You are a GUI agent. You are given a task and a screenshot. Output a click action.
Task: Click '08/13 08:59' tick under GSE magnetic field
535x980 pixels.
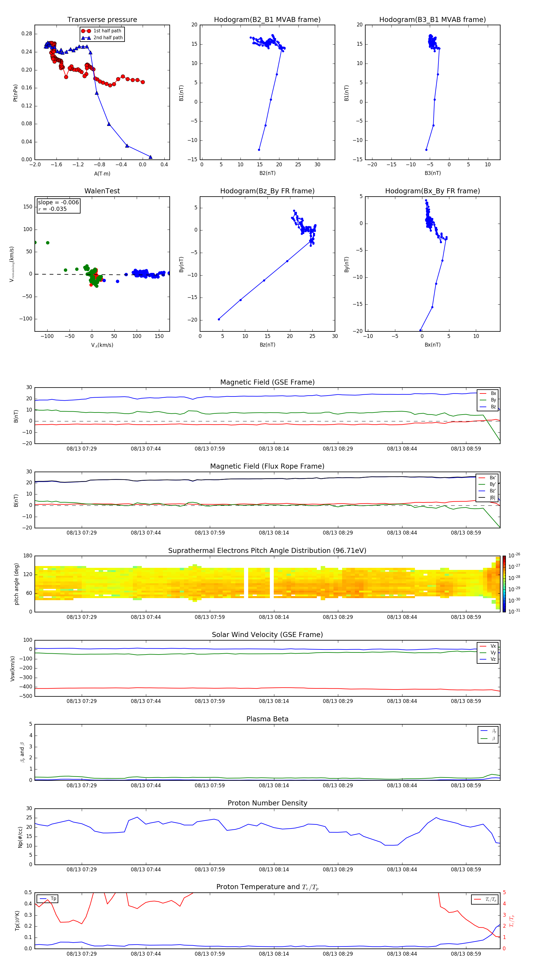point(466,449)
